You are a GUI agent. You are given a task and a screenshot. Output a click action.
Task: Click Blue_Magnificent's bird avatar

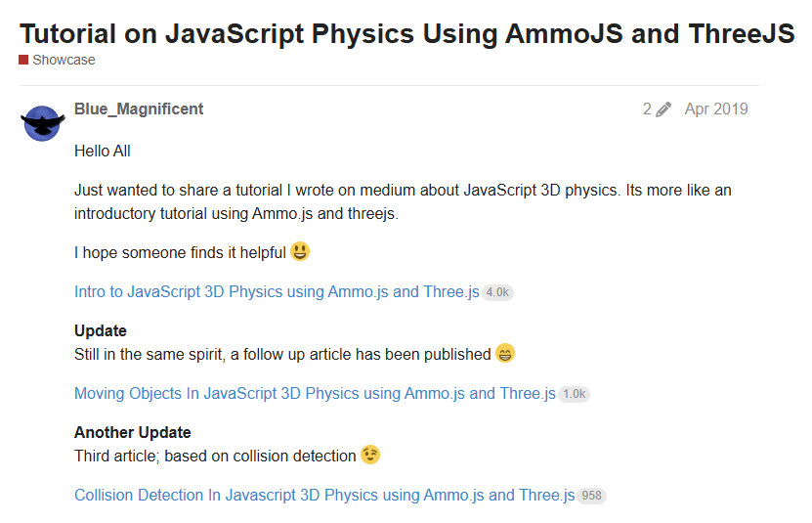(43, 123)
